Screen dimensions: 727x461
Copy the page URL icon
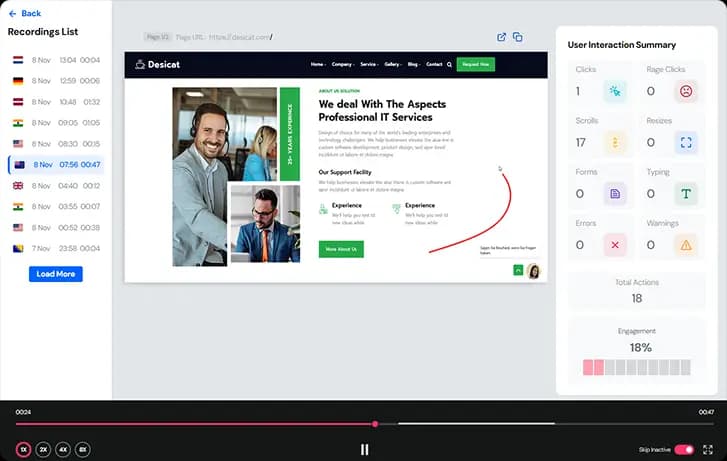coord(517,37)
